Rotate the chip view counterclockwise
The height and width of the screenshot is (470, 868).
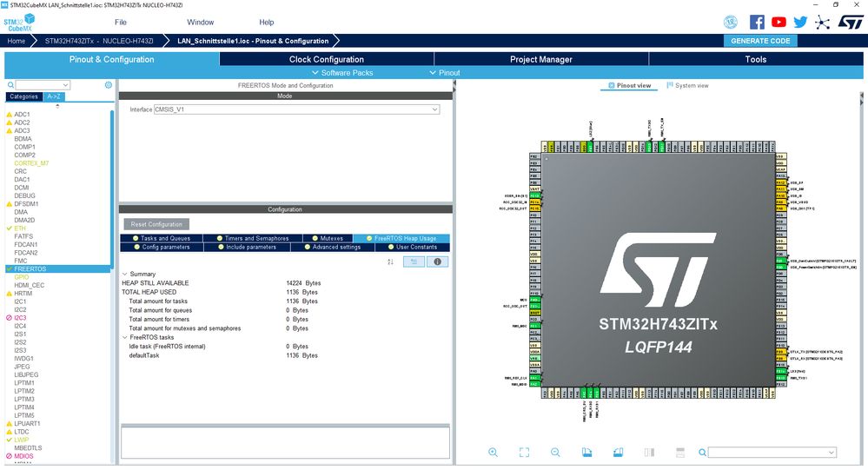pos(619,453)
